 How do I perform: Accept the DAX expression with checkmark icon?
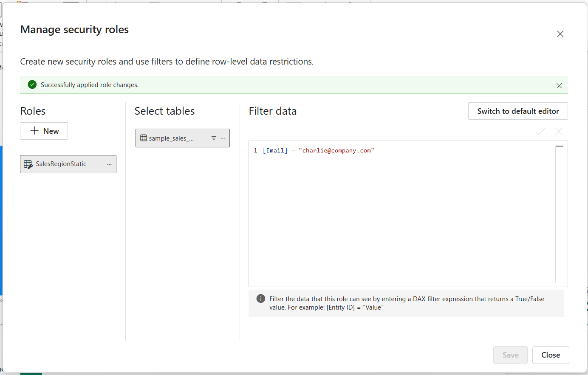540,132
